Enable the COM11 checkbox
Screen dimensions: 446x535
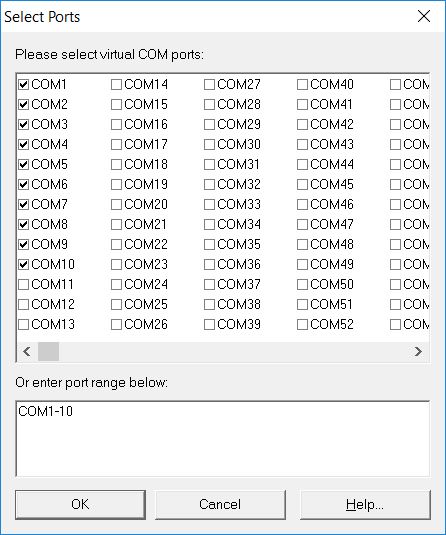pyautogui.click(x=24, y=285)
